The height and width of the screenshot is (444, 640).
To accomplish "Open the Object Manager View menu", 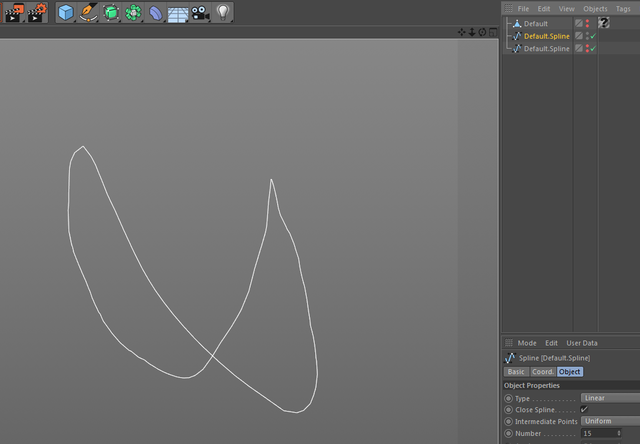I will tap(567, 9).
